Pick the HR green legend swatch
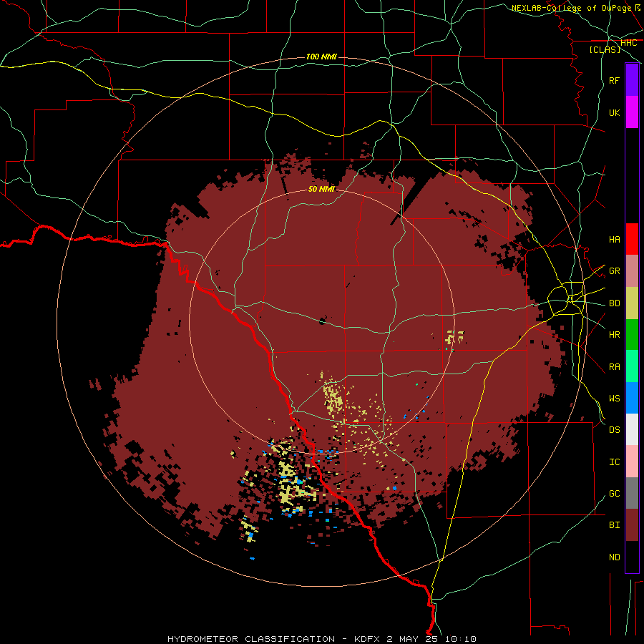 pos(632,335)
